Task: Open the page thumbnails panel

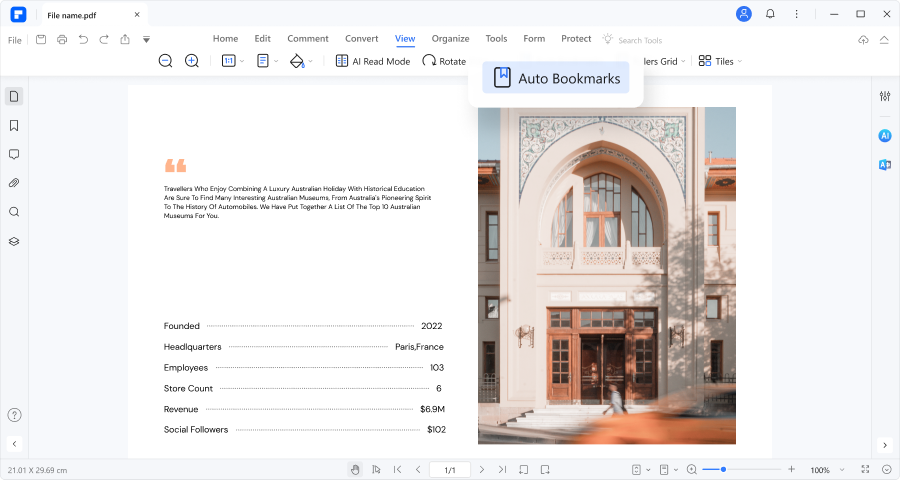Action: point(14,96)
